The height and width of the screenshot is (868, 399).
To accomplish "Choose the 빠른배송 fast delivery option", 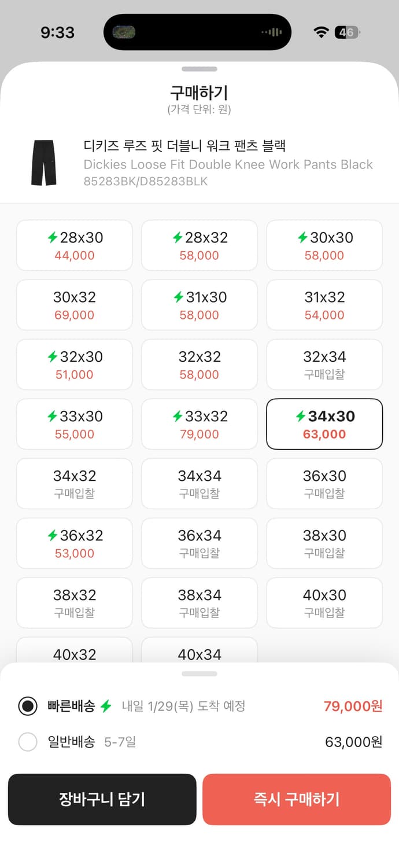I will point(28,707).
